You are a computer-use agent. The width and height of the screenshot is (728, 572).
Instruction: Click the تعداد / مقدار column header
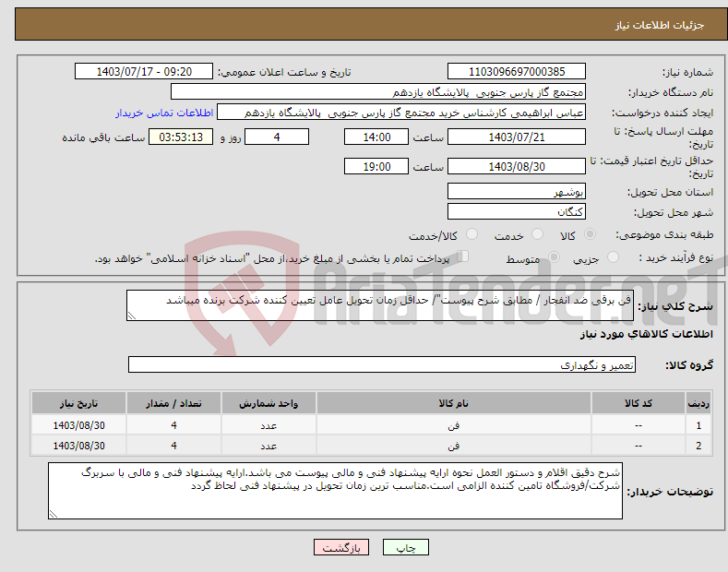[173, 403]
